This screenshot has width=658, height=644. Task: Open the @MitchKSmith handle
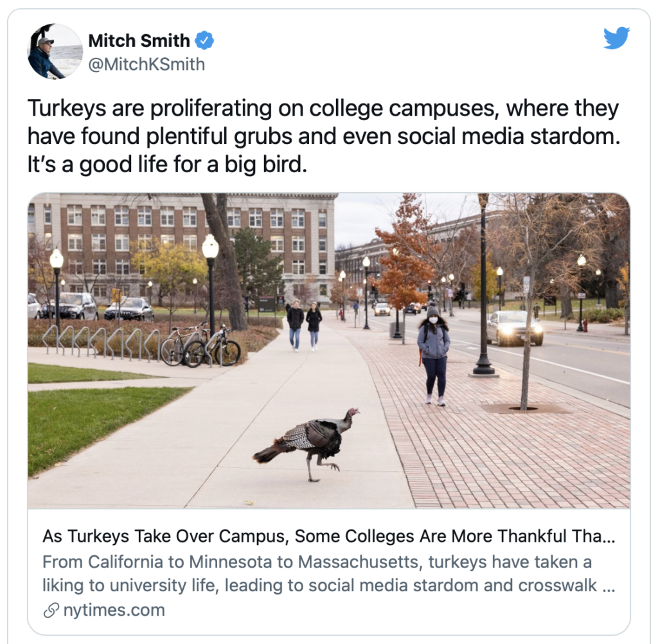point(147,64)
